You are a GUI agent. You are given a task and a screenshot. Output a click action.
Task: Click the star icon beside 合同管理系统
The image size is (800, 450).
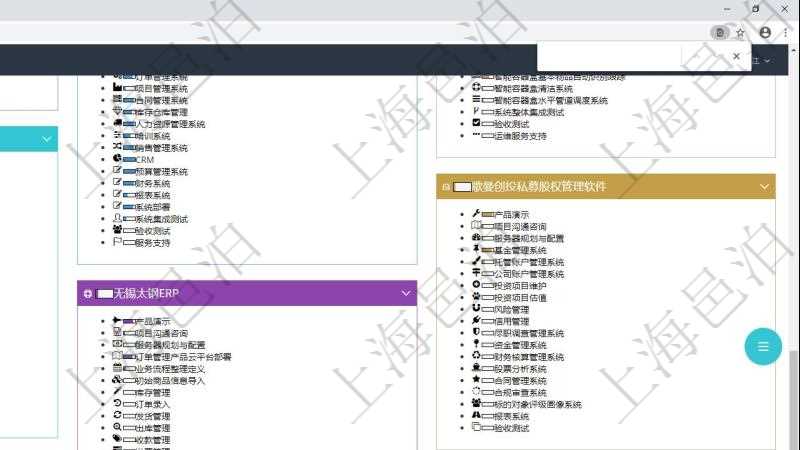tap(476, 381)
